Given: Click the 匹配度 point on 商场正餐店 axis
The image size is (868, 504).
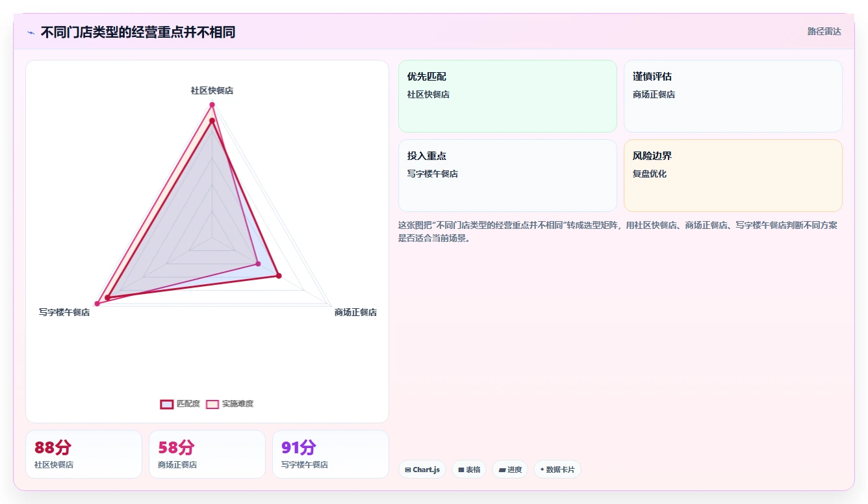Looking at the screenshot, I should pos(279,276).
